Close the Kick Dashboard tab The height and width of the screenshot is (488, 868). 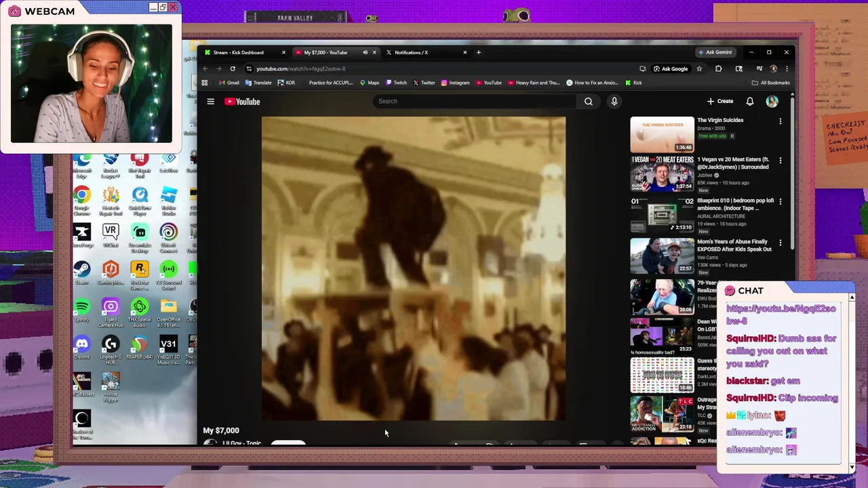tap(284, 52)
